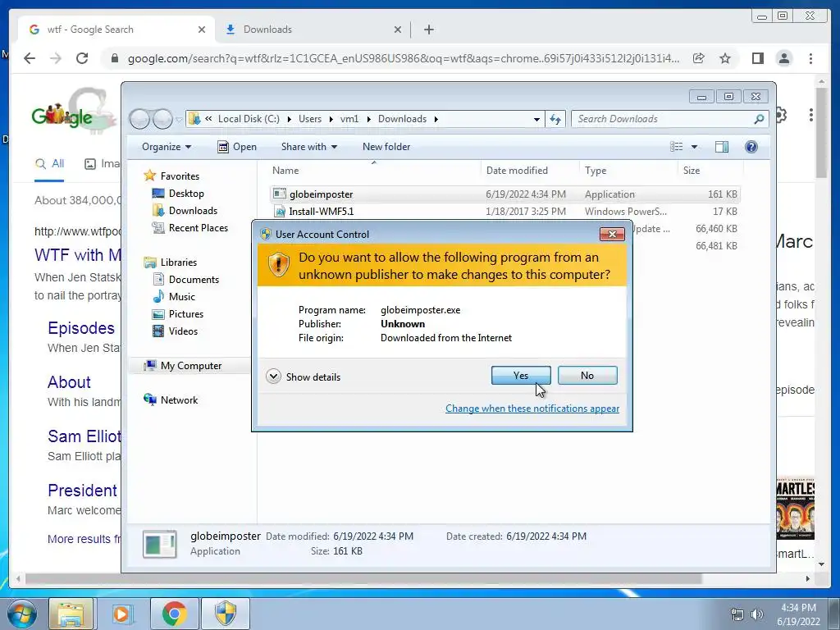Click the UAC shield icon in the taskbar
Image resolution: width=840 pixels, height=630 pixels.
tap(226, 614)
